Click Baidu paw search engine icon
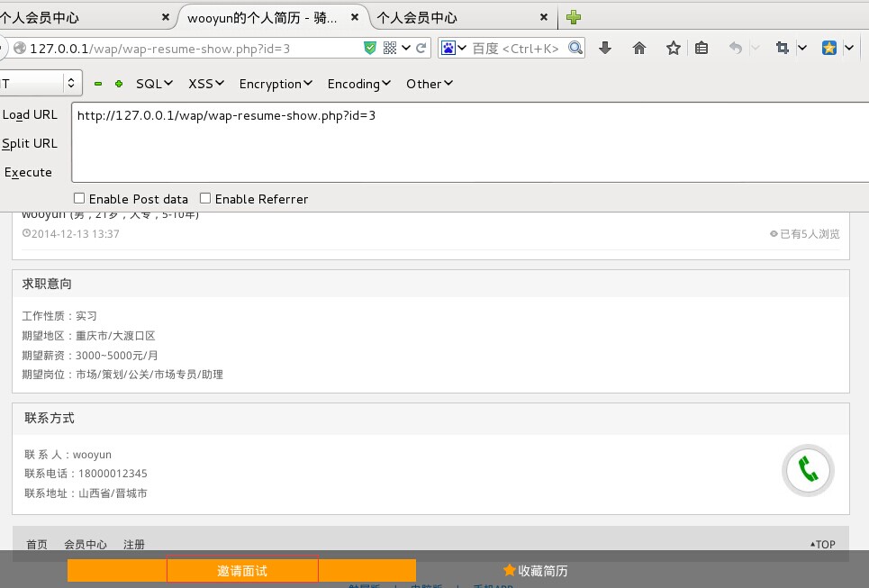 [448, 49]
